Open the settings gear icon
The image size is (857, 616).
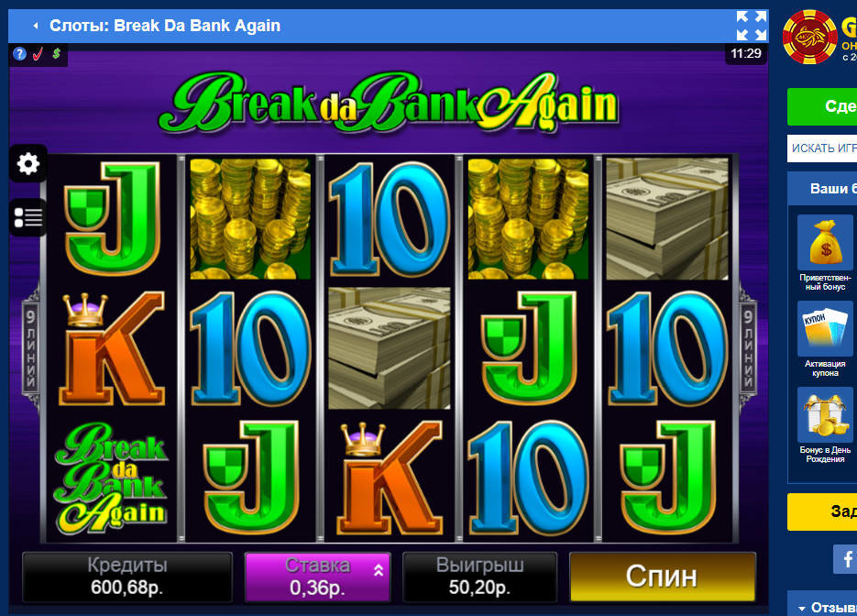point(27,163)
